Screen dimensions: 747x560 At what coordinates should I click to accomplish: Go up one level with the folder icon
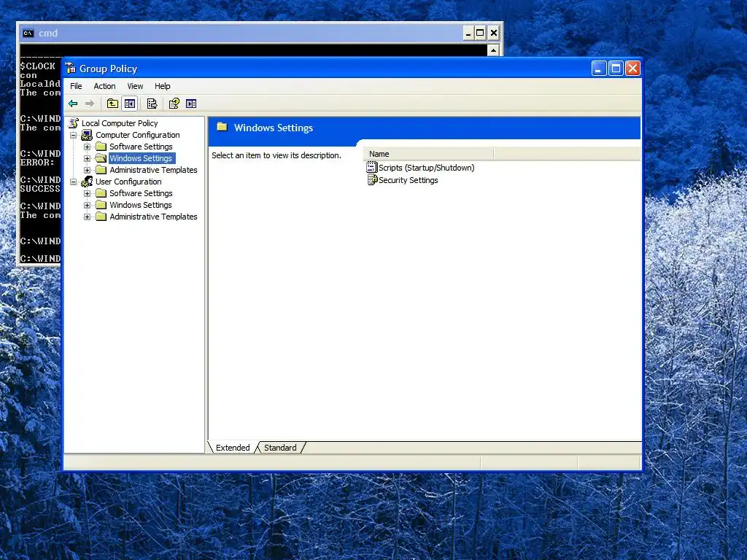pyautogui.click(x=112, y=104)
